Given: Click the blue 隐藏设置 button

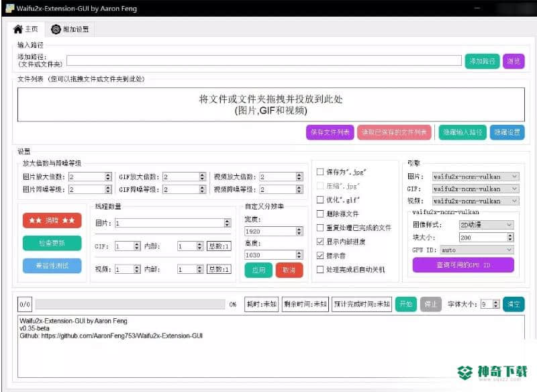Looking at the screenshot, I should click(x=507, y=132).
